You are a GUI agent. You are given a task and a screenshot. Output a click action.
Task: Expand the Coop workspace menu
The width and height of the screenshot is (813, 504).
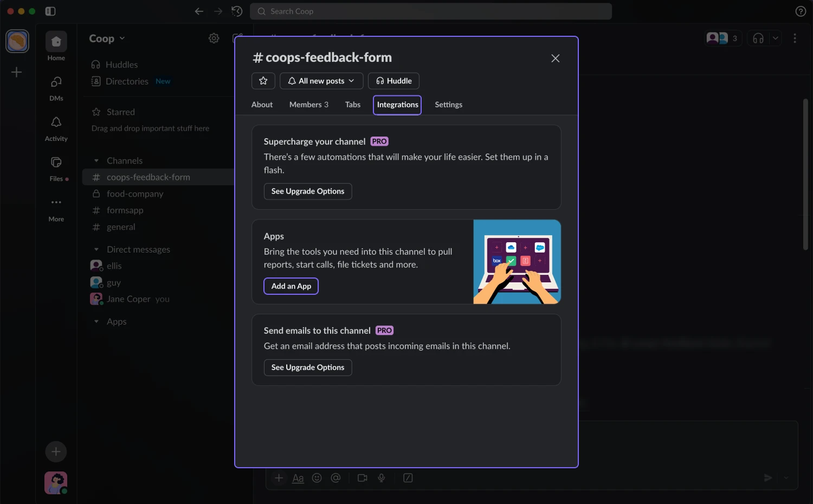106,38
